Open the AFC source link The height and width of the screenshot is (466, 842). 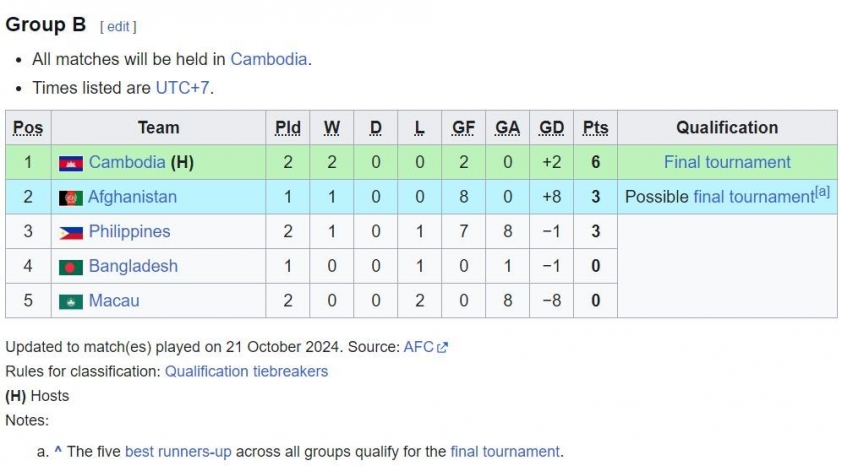point(418,347)
